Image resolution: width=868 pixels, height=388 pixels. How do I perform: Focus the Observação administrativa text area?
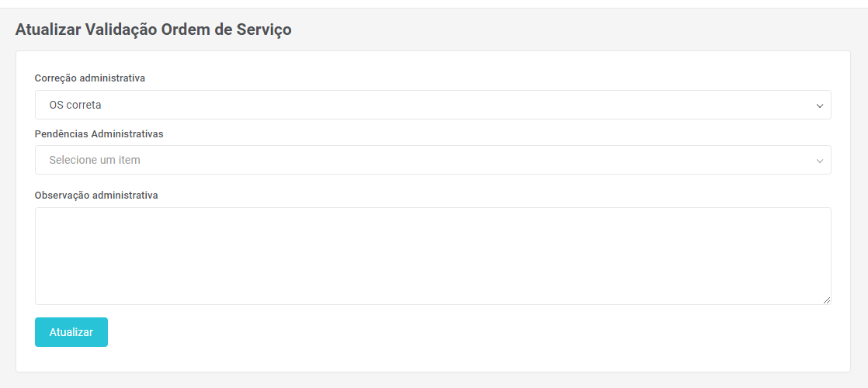tap(432, 255)
